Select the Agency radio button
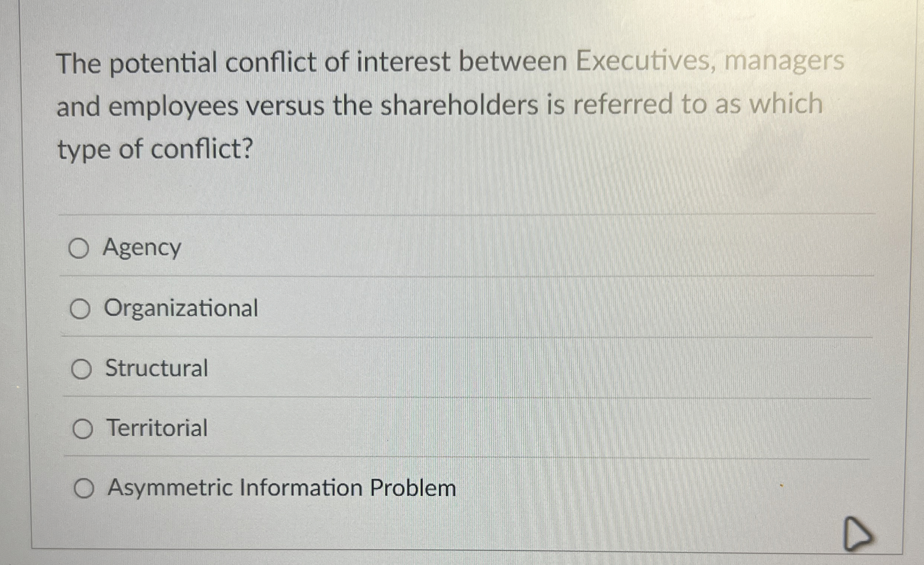The image size is (924, 565). [80, 247]
